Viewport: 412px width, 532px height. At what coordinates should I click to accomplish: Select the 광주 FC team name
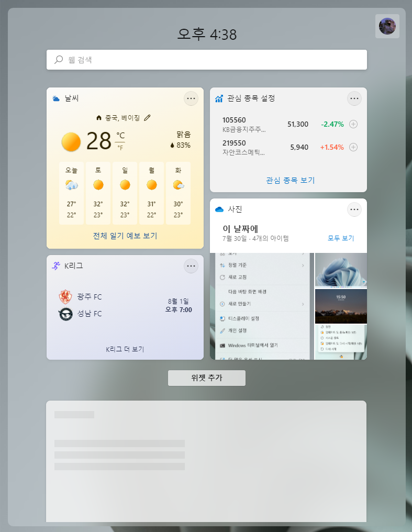coord(90,297)
